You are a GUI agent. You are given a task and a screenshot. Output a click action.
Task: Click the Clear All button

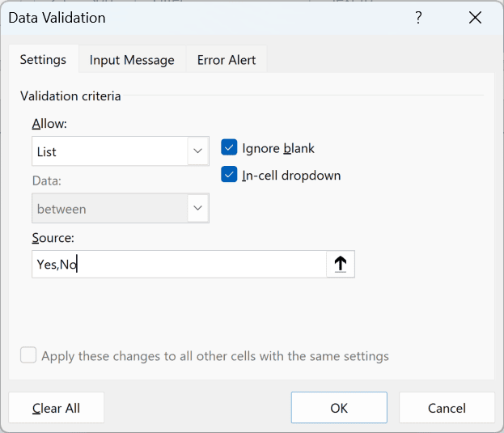57,408
